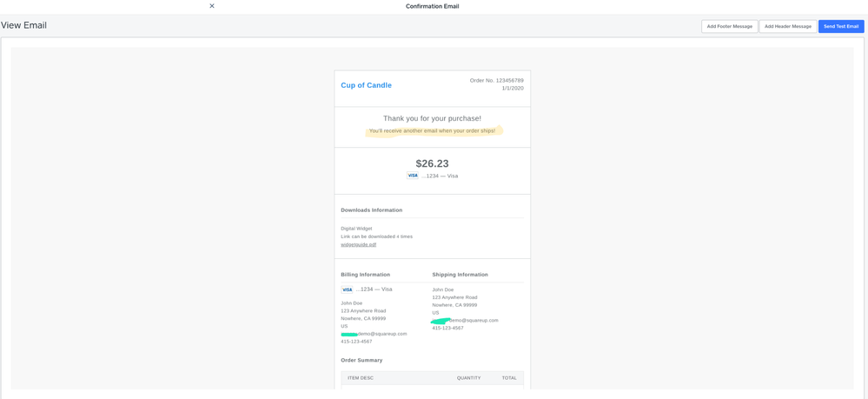Click the Add Footer Message button

click(x=729, y=26)
